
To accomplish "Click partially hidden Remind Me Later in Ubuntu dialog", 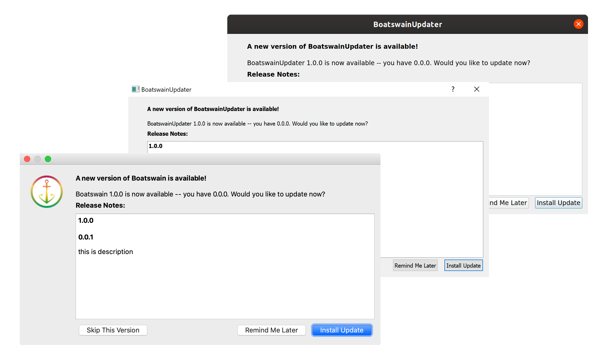I will point(509,203).
